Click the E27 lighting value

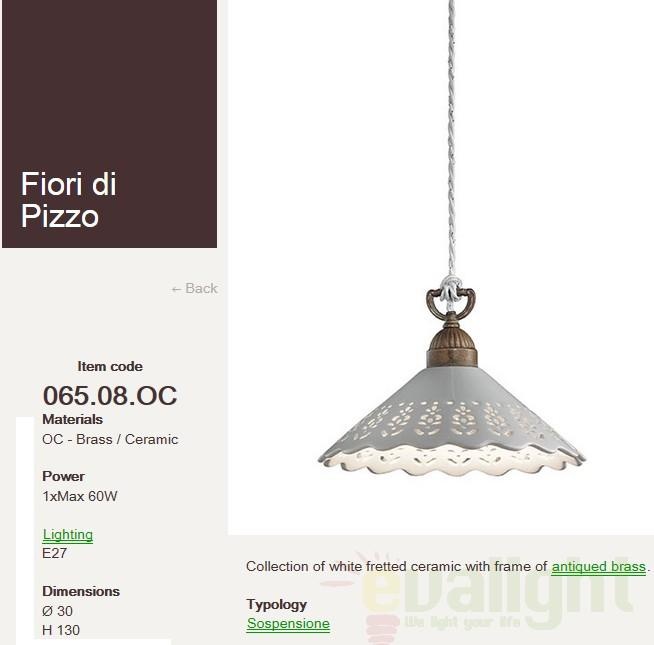click(54, 553)
